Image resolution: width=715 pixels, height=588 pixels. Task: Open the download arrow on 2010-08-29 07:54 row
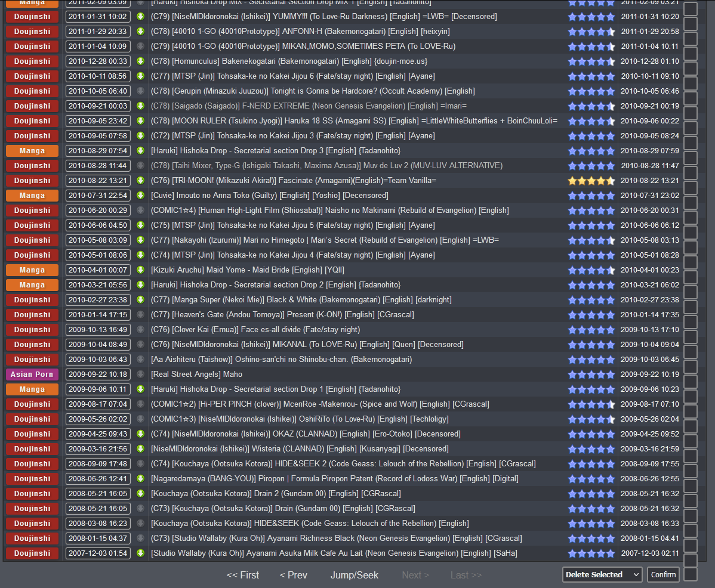pos(140,151)
